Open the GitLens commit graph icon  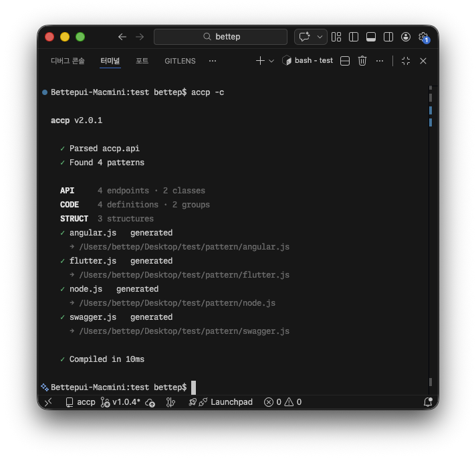[x=170, y=403]
